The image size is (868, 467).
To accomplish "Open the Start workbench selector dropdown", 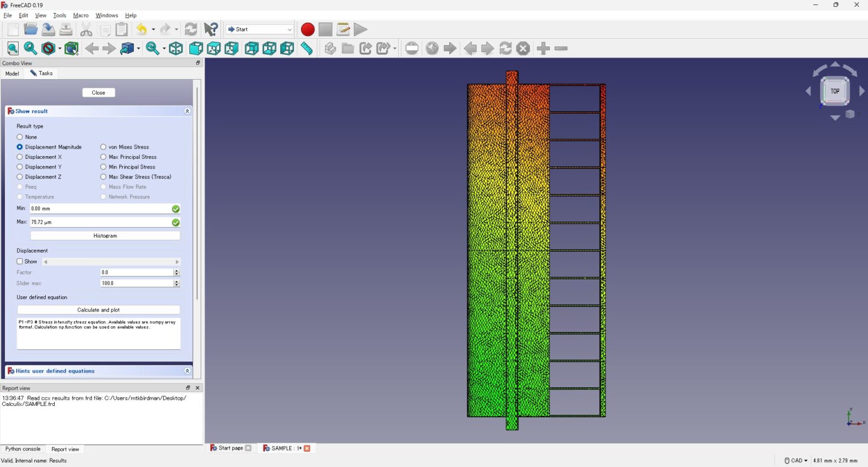I will (290, 29).
